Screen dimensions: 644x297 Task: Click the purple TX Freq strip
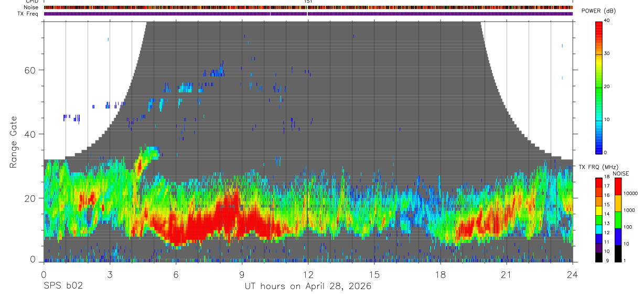click(x=308, y=14)
